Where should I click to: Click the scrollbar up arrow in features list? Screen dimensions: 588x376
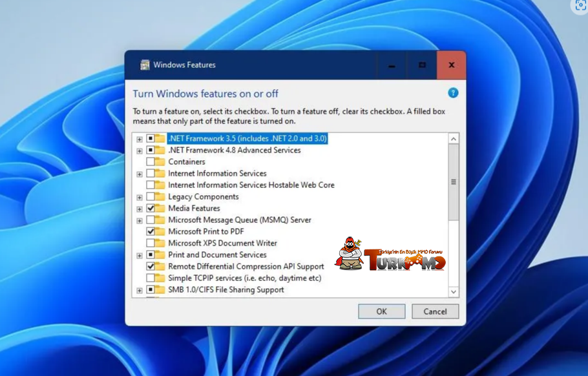tap(454, 139)
